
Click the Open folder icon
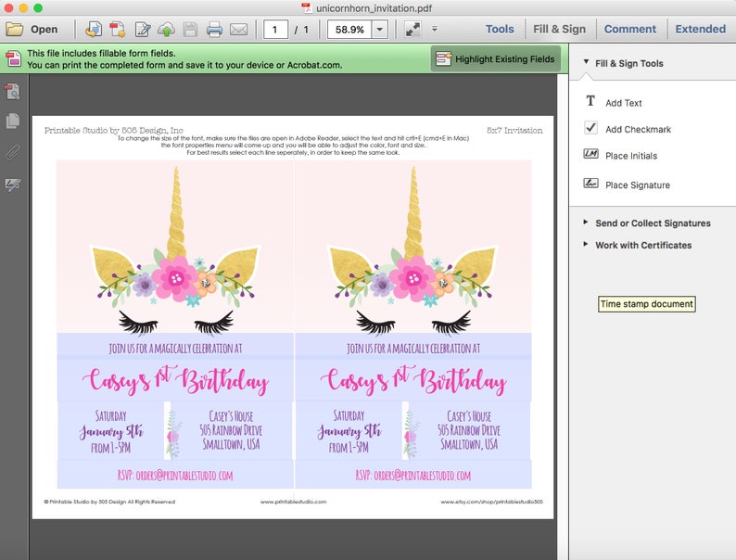click(15, 29)
